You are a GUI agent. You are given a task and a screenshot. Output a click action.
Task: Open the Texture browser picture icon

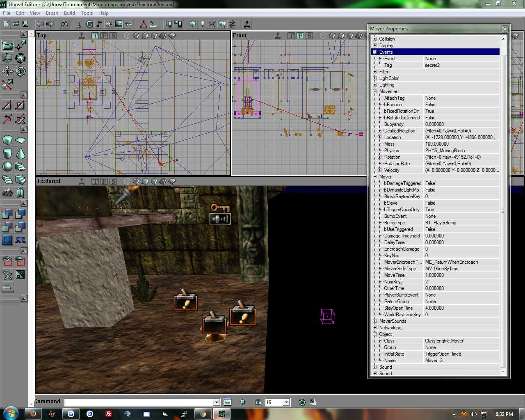(119, 24)
